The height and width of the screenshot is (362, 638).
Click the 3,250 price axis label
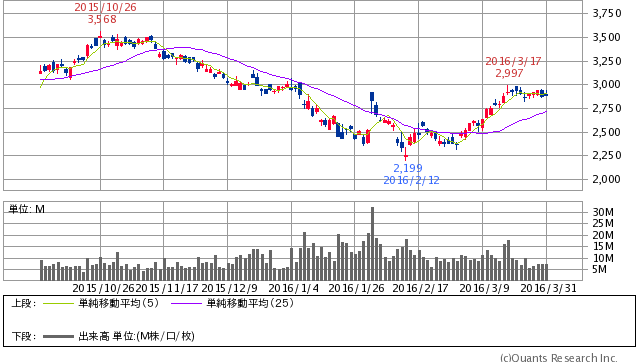click(x=607, y=61)
